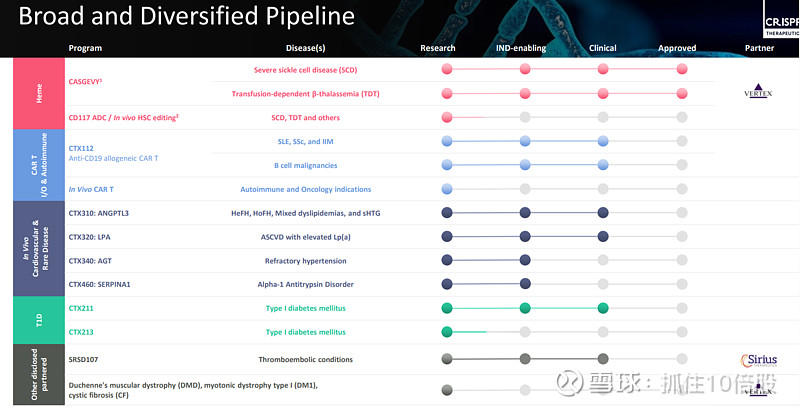800x408 pixels.
Task: Click the Research dot in the CTX213 row
Action: click(447, 332)
